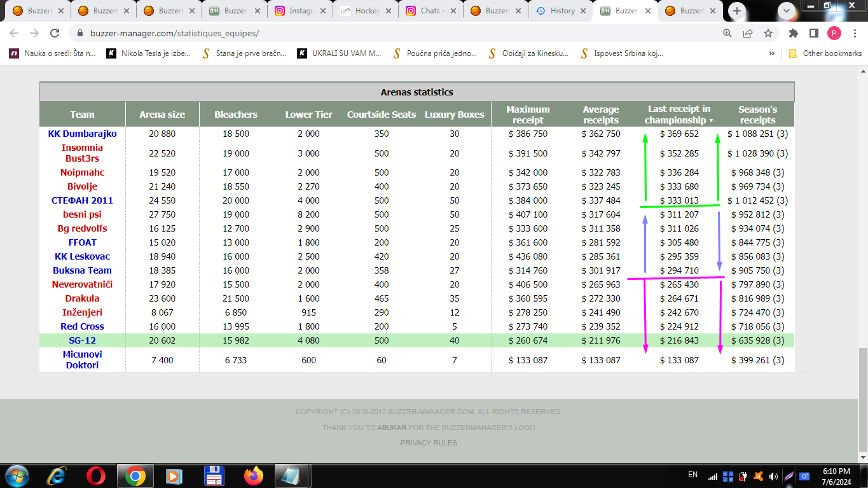Switch to the Hockey tab
This screenshot has height=488, width=868.
pyautogui.click(x=367, y=11)
